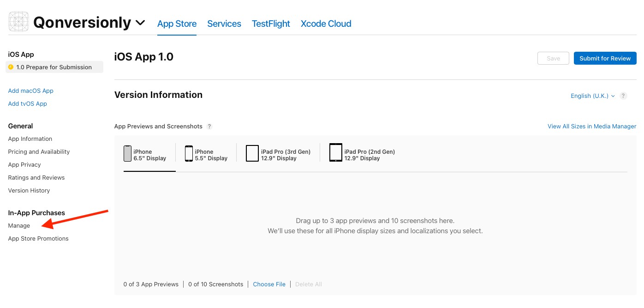Viewport: 644px width, 308px height.
Task: Click the screenshot drag-and-drop area
Action: tap(376, 225)
